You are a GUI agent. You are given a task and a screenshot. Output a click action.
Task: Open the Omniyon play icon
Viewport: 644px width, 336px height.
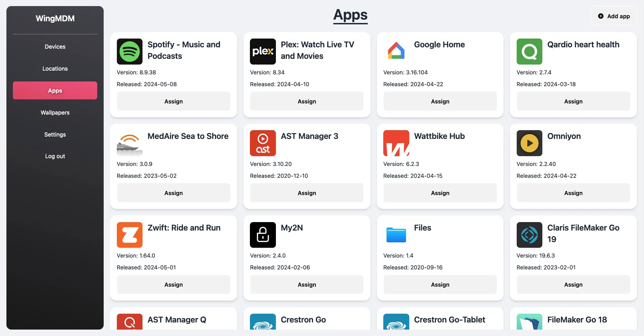tap(529, 143)
